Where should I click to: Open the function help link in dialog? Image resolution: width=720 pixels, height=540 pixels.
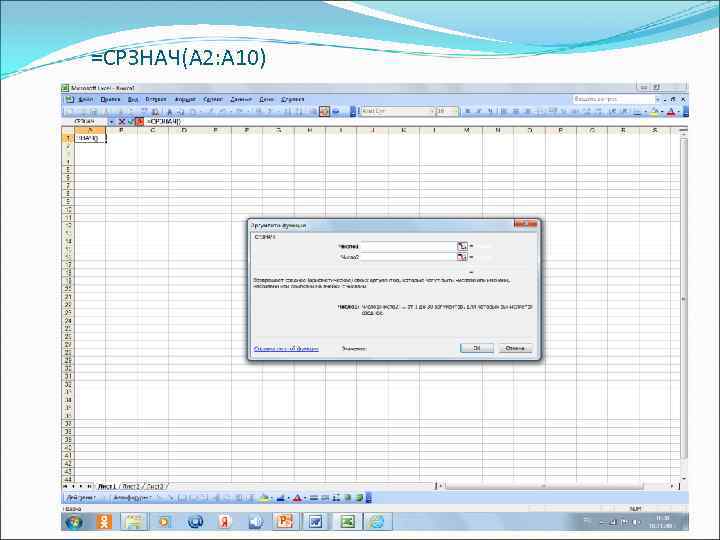point(286,349)
